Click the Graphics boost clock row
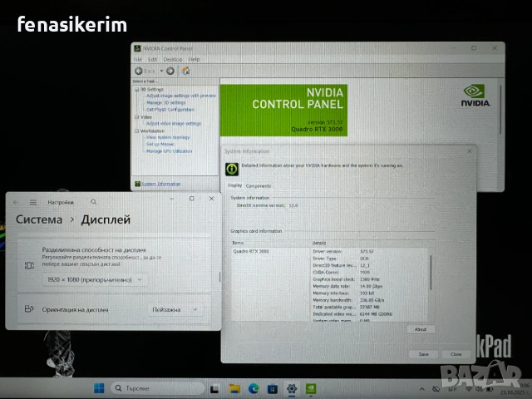The width and height of the screenshot is (532, 399). coord(370,279)
